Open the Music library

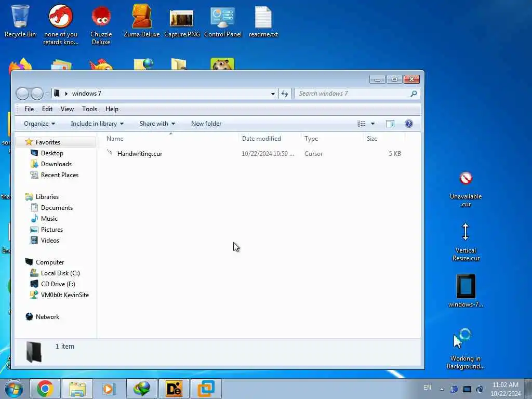coord(49,219)
